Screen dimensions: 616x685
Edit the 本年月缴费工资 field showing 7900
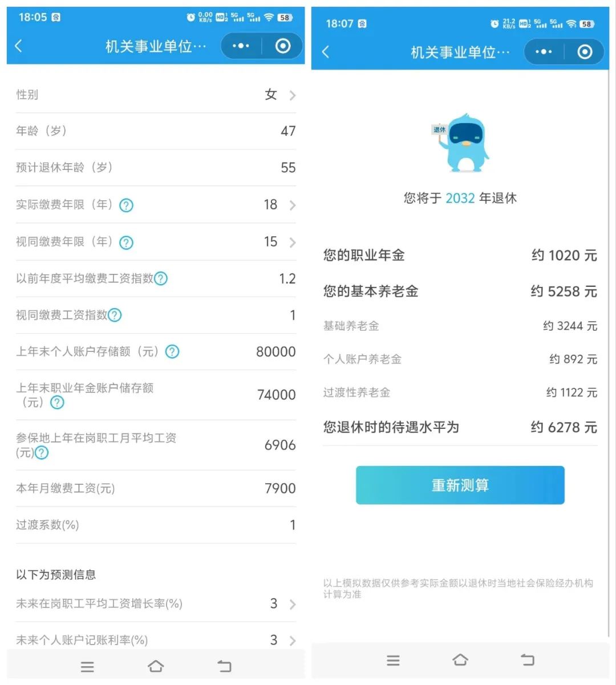(156, 489)
